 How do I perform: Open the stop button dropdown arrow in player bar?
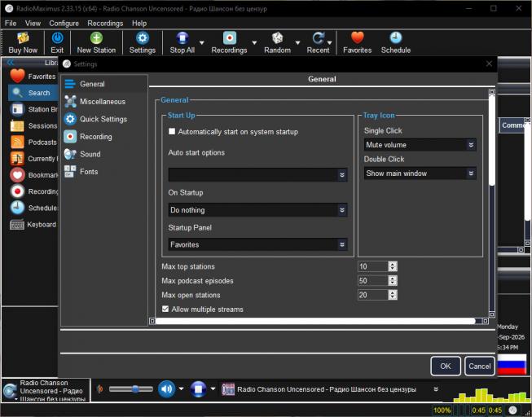click(x=213, y=388)
